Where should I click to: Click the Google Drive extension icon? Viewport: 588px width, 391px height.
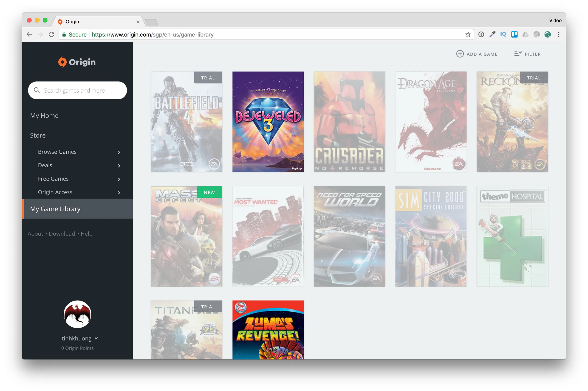[x=525, y=34]
